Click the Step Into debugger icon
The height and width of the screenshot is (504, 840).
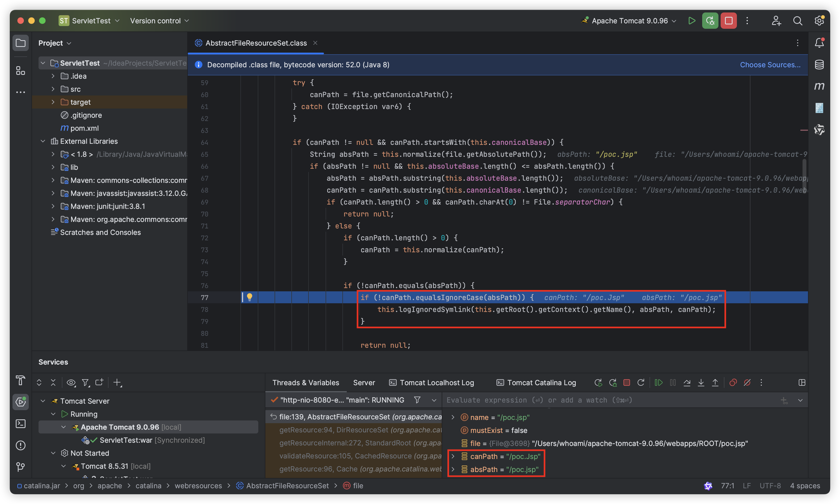point(701,383)
